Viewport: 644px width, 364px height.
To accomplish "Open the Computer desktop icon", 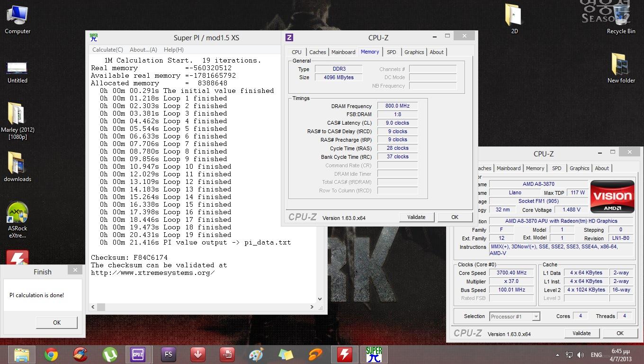I will coord(18,19).
